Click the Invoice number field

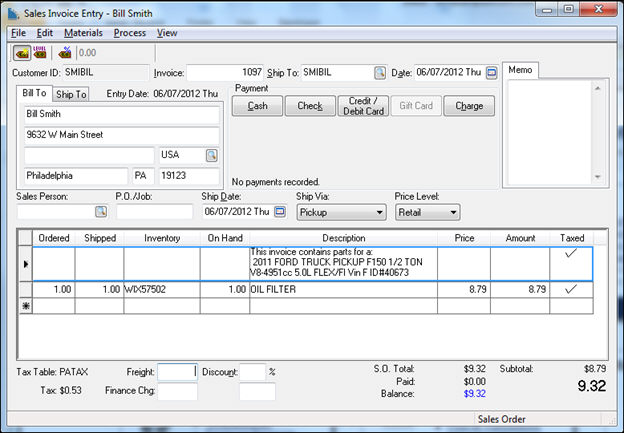[225, 72]
